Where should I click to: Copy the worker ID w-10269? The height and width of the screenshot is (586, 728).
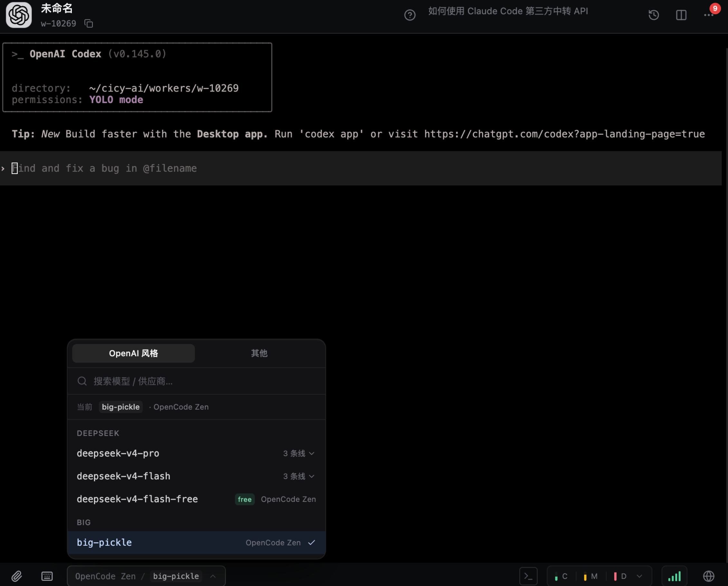pyautogui.click(x=89, y=23)
